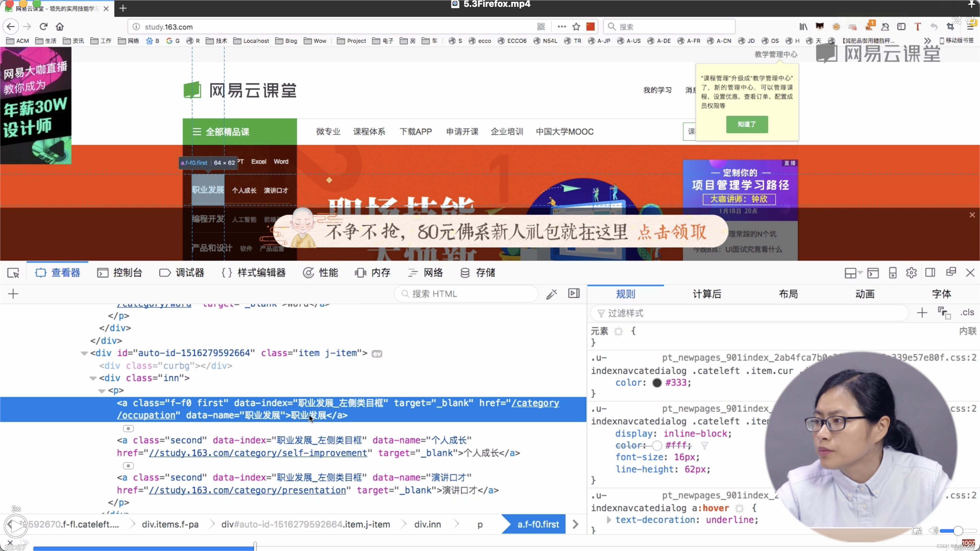
Task: Open the page actions three-dot menu
Action: pyautogui.click(x=561, y=27)
